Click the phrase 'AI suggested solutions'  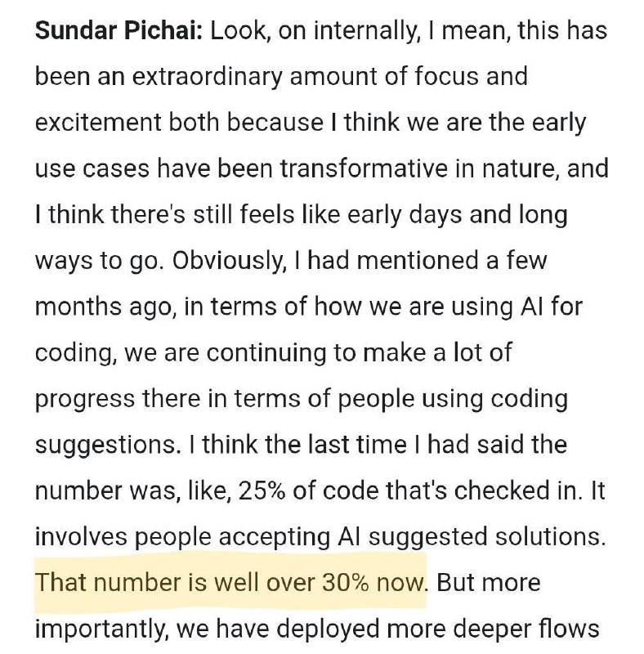(x=472, y=536)
